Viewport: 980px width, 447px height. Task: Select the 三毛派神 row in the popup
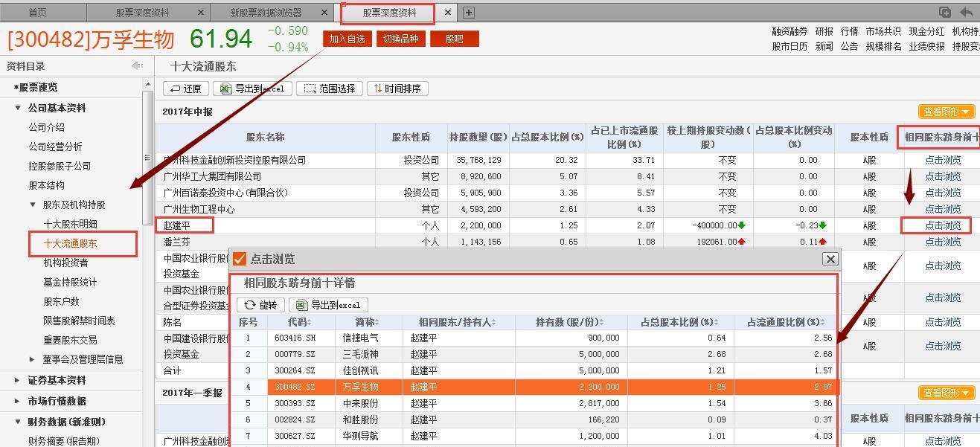(x=534, y=354)
